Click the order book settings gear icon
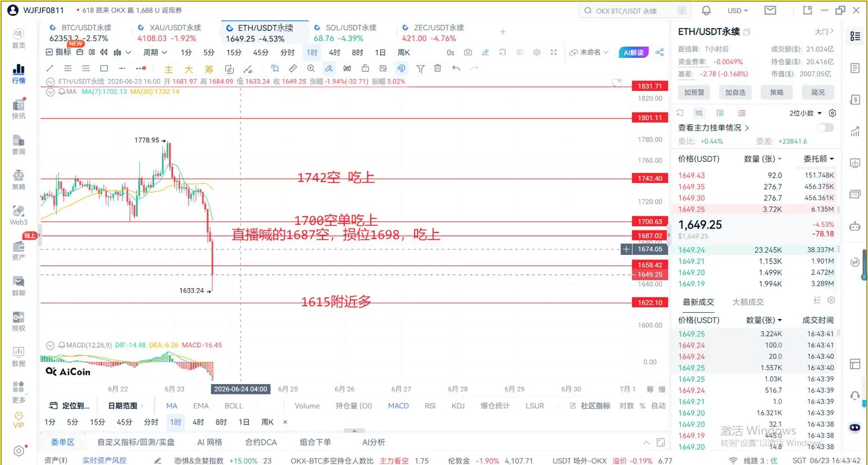Viewport: 868px width, 465px height. click(833, 113)
